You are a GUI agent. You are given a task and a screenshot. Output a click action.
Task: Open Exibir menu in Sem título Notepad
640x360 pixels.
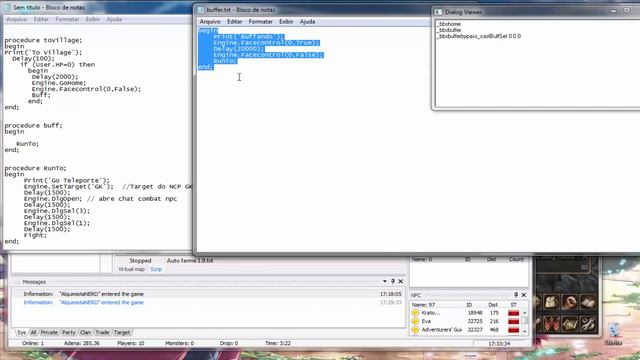tap(93, 19)
